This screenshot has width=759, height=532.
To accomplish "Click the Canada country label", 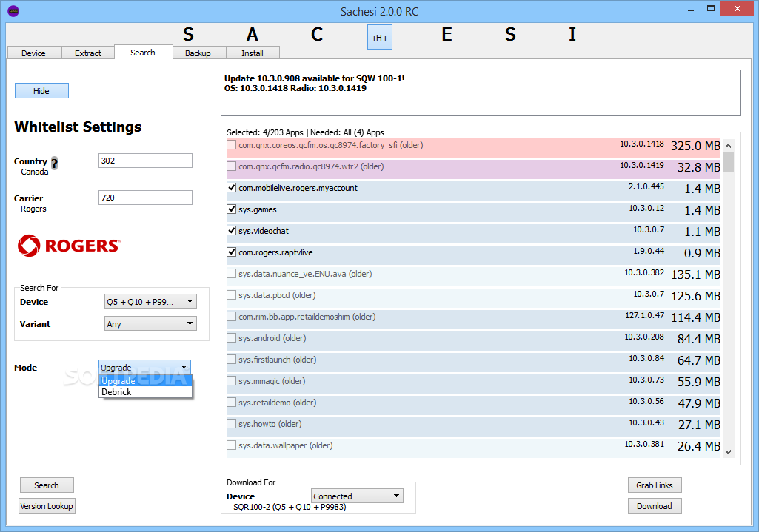I will point(34,172).
